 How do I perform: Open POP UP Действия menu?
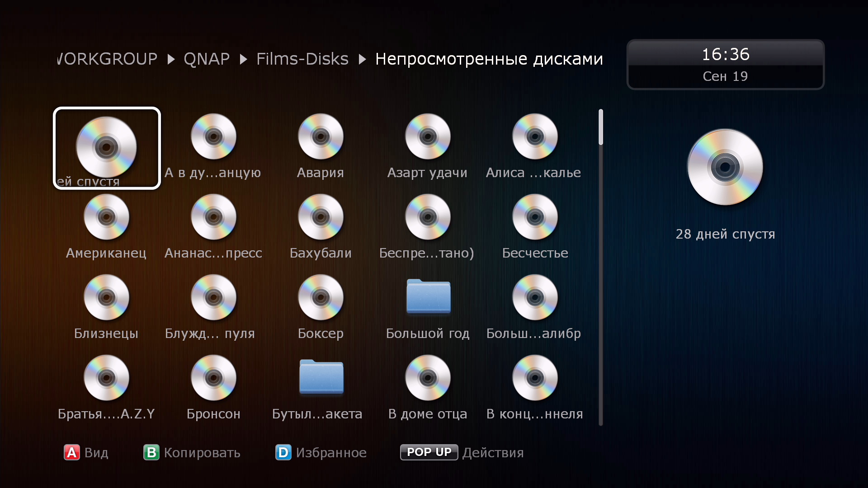click(x=429, y=452)
